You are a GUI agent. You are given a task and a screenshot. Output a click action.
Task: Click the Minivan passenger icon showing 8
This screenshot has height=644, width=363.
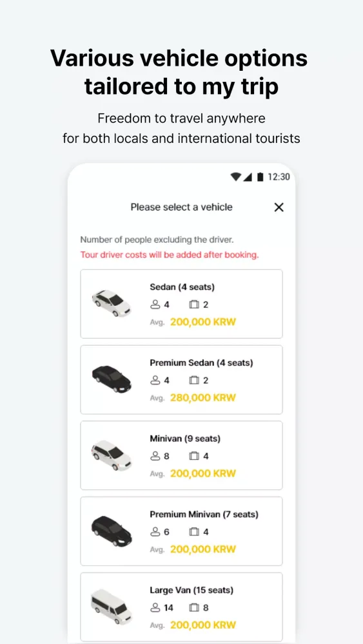[155, 457]
